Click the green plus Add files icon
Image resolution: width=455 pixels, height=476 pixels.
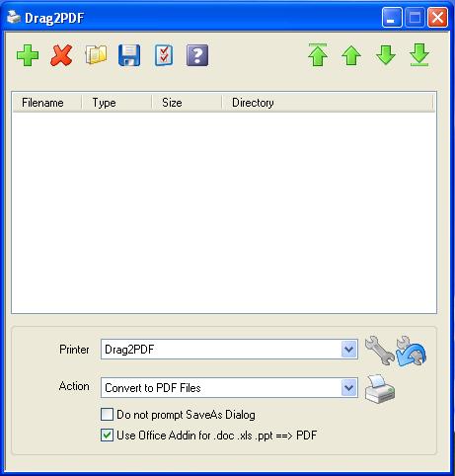(28, 55)
